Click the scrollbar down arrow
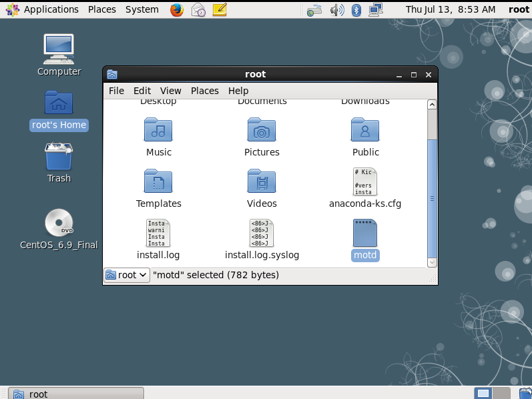532x399 pixels. [432, 262]
